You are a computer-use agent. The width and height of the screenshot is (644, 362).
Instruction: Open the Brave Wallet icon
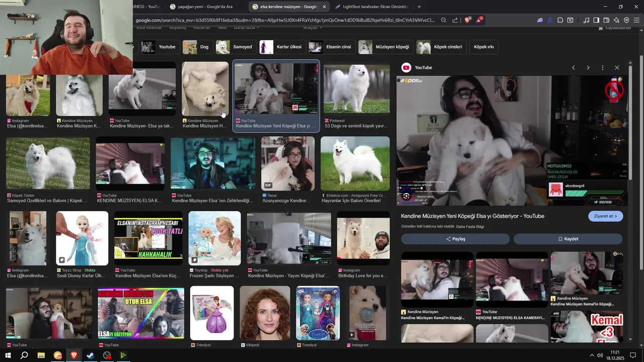point(606,20)
